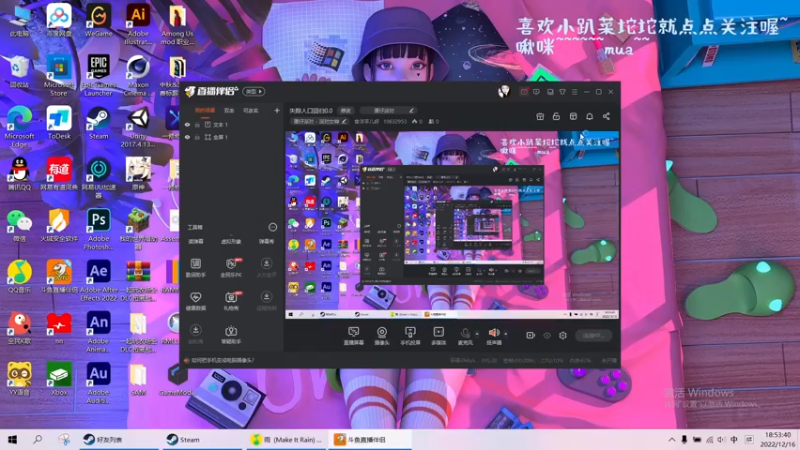Open Epic Games Launcher desktop shortcut
This screenshot has height=450, width=800.
click(98, 76)
